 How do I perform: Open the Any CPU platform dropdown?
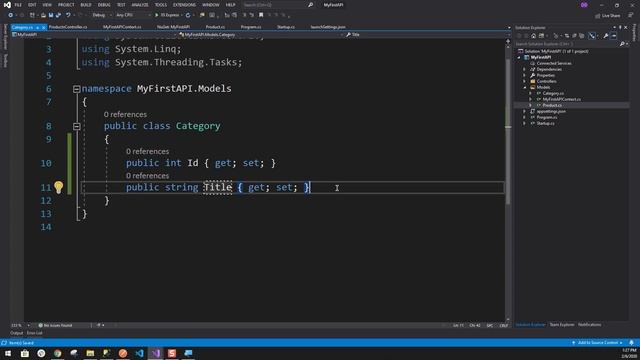click(133, 15)
